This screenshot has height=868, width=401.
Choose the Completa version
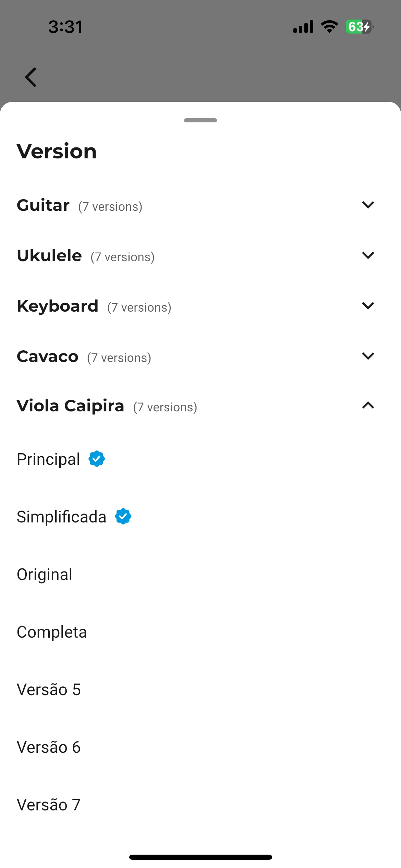click(200, 632)
